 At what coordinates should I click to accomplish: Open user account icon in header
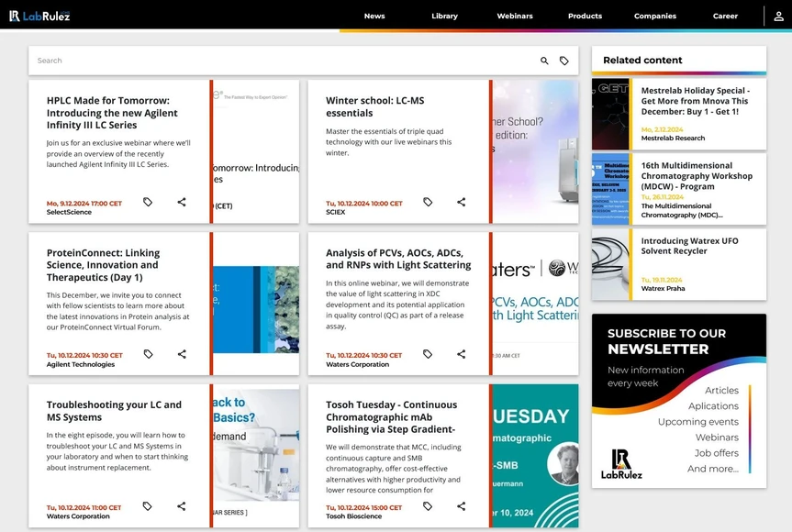[x=778, y=16]
